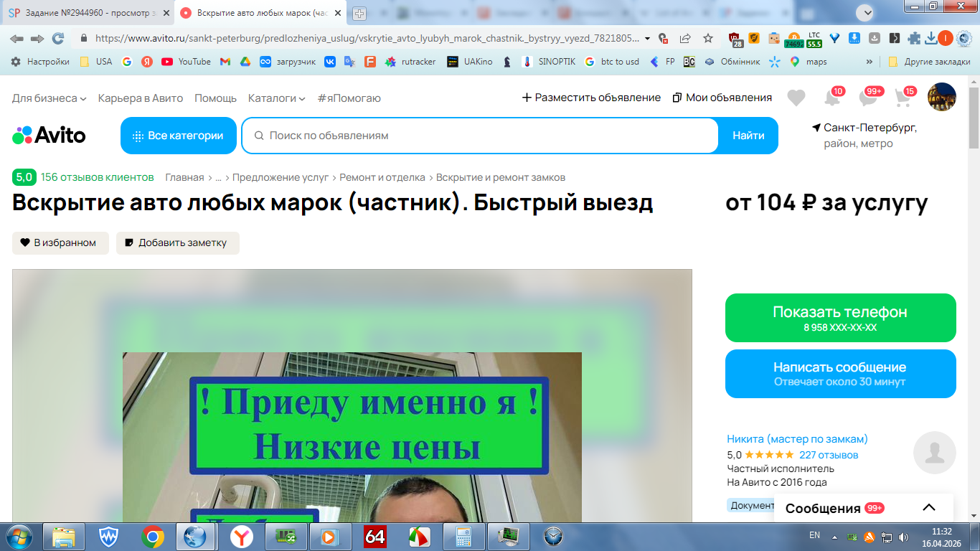
Task: Toggle the 'В избранном' favorite button
Action: coord(60,242)
